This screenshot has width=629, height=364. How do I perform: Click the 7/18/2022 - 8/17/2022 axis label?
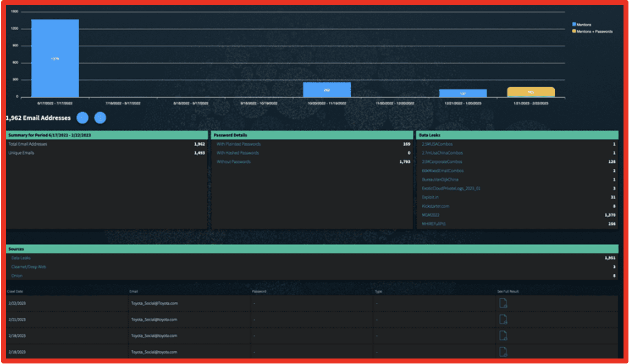click(123, 103)
